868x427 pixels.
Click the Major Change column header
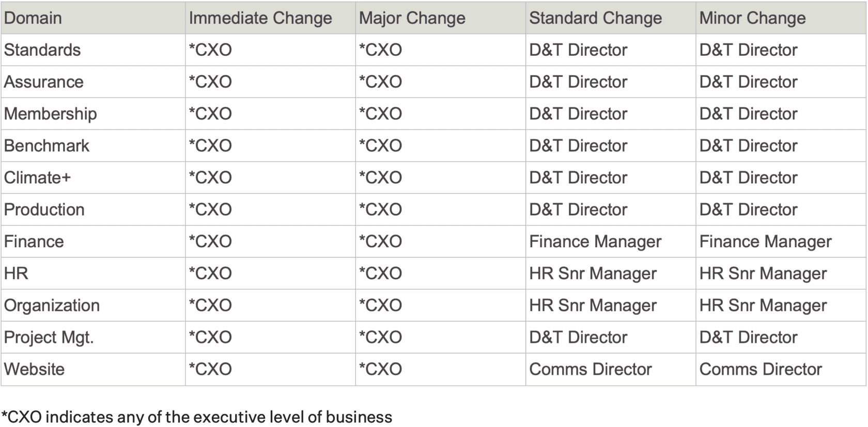412,18
